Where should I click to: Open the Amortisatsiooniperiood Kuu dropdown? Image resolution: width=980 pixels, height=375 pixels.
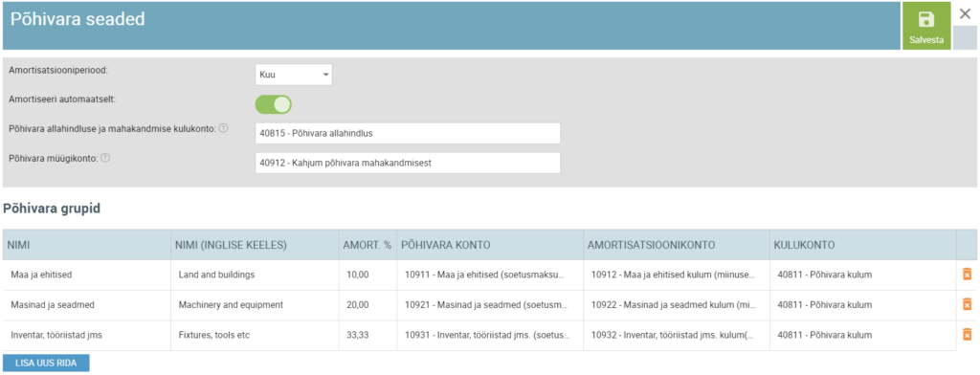coord(294,75)
